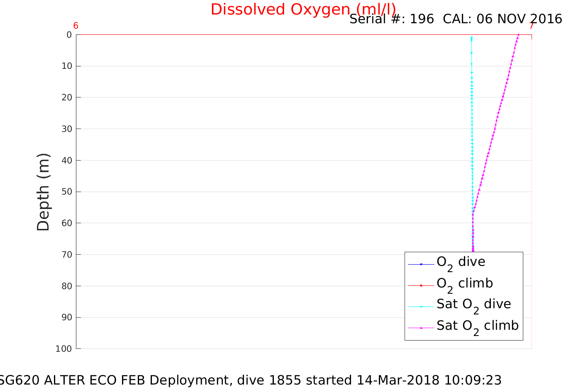Click the SG620 deployment caption below the plot
Viewport: 588px width, 392px height.
[250, 380]
